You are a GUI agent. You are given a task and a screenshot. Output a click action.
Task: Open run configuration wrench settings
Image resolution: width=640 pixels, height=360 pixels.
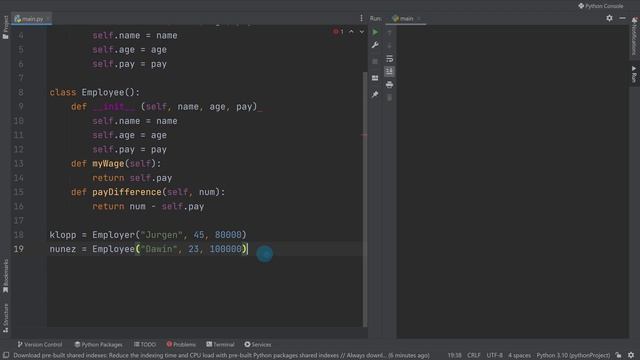375,45
